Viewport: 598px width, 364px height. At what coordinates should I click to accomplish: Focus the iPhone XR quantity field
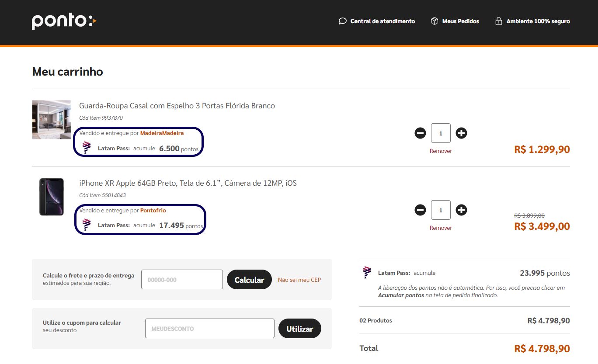coord(441,210)
